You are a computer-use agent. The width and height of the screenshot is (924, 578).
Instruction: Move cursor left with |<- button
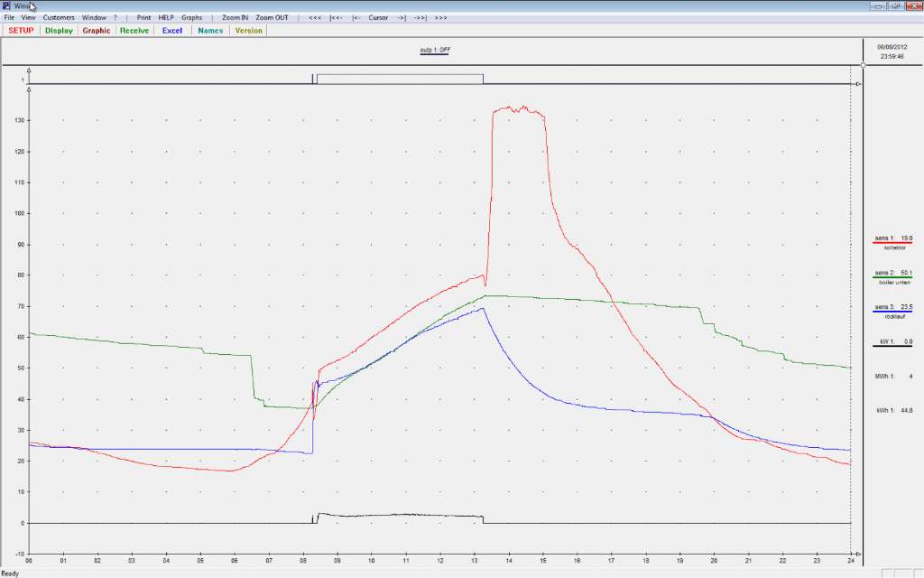[x=356, y=18]
